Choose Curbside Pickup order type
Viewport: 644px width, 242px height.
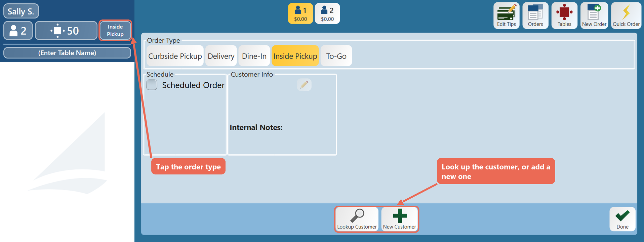pos(175,56)
